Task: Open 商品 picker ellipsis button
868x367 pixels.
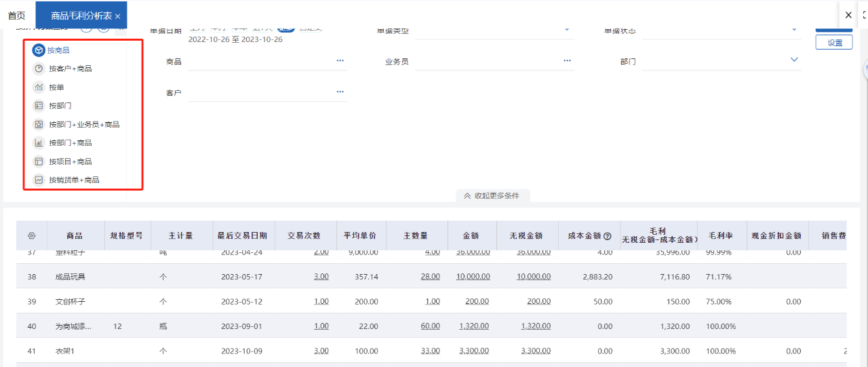Action: (x=340, y=61)
